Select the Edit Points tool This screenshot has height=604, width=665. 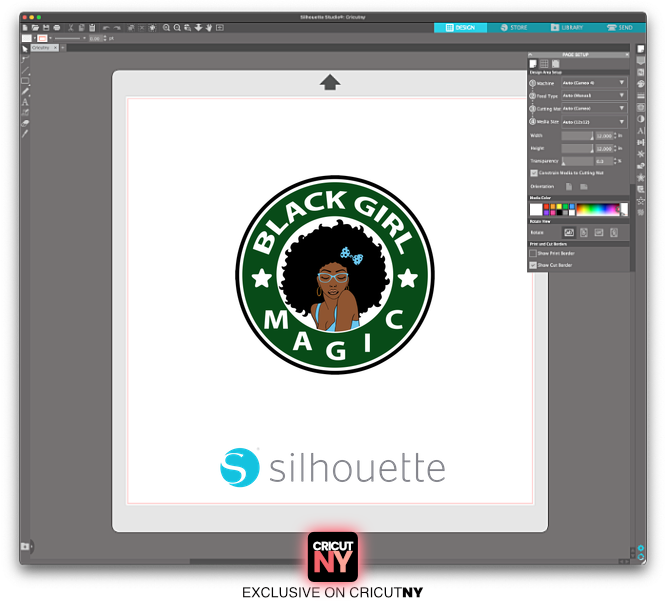pos(25,59)
